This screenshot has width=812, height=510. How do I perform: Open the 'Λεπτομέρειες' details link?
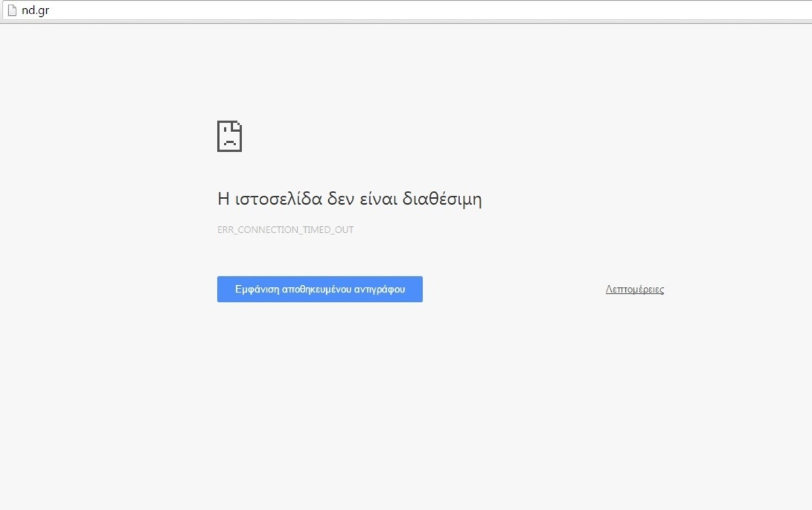pyautogui.click(x=635, y=289)
